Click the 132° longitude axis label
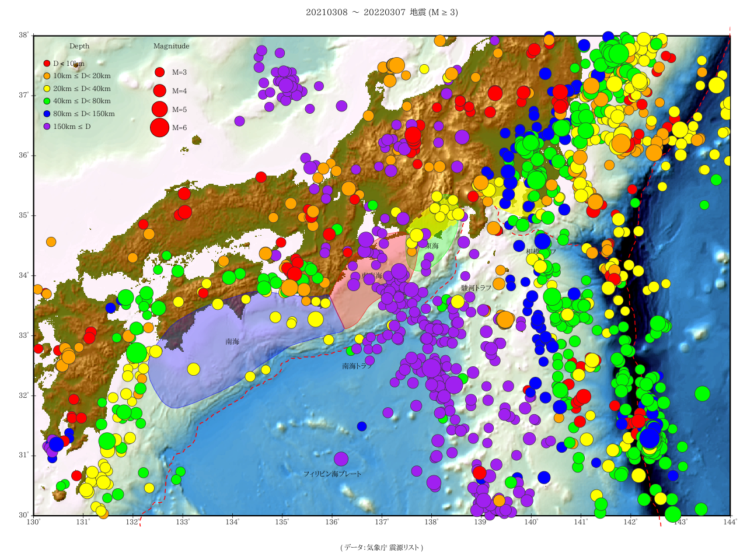This screenshot has height=560, width=747. (133, 523)
